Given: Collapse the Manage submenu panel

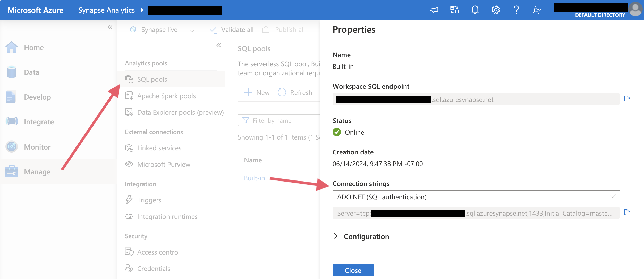Looking at the screenshot, I should pos(218,45).
